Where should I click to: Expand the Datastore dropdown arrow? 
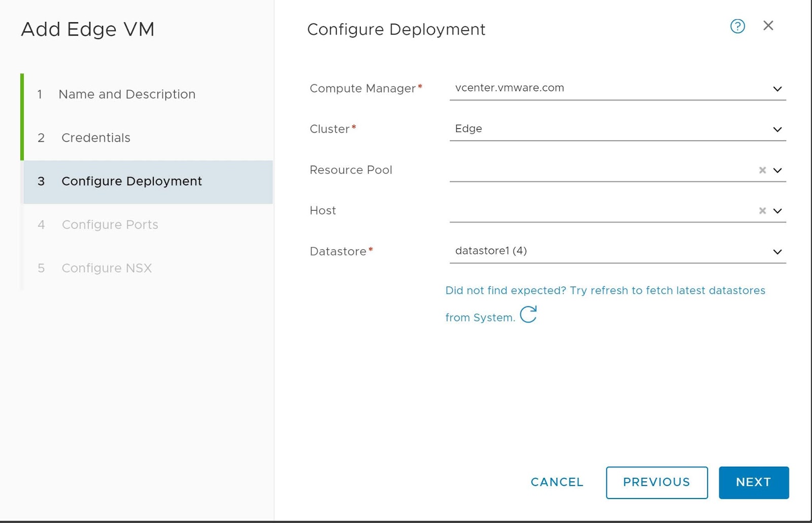click(777, 252)
